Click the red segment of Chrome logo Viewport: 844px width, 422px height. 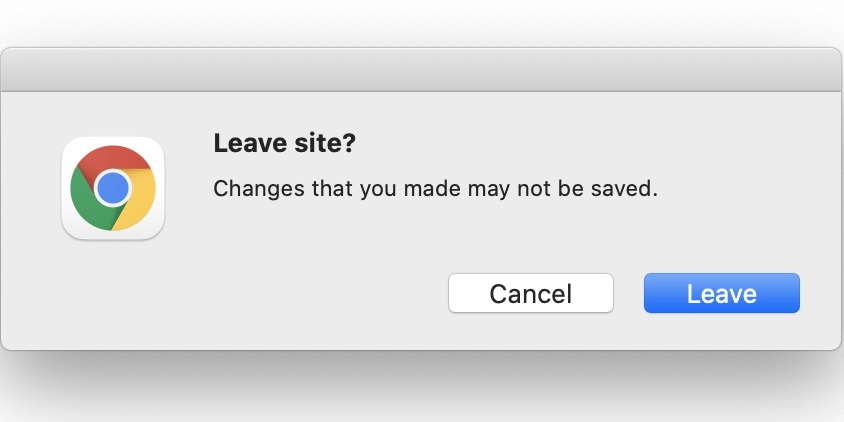click(114, 159)
